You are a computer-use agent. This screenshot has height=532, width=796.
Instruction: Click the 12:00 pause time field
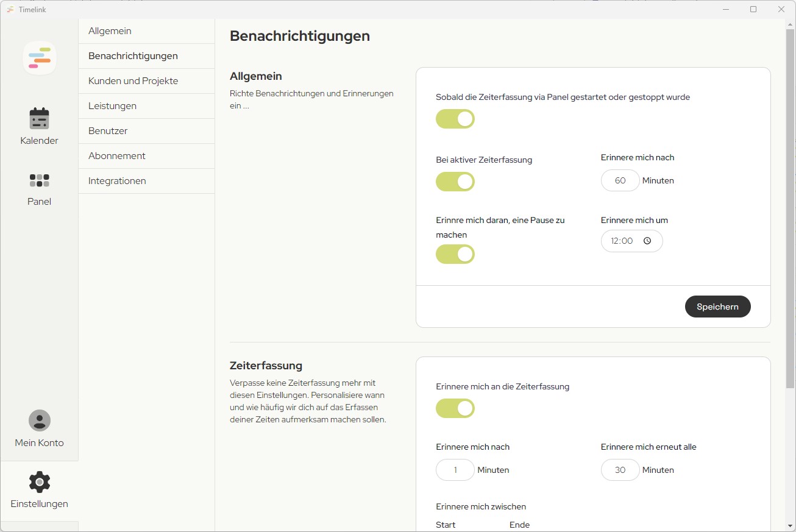click(x=631, y=241)
